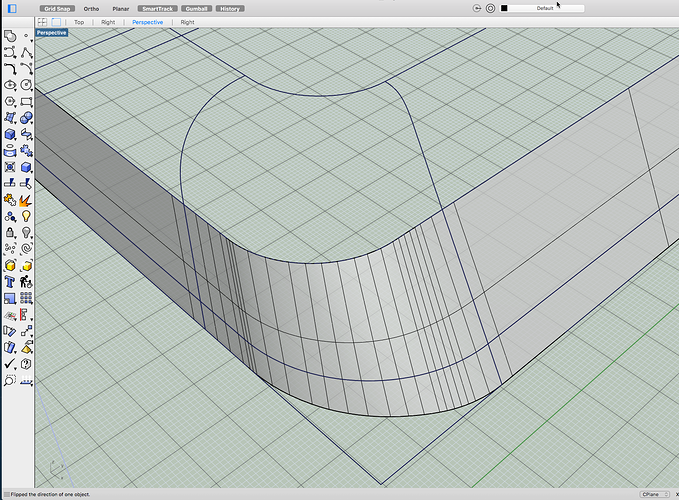The width and height of the screenshot is (679, 500).
Task: Switch to the Perspective viewport tab
Action: tap(148, 21)
